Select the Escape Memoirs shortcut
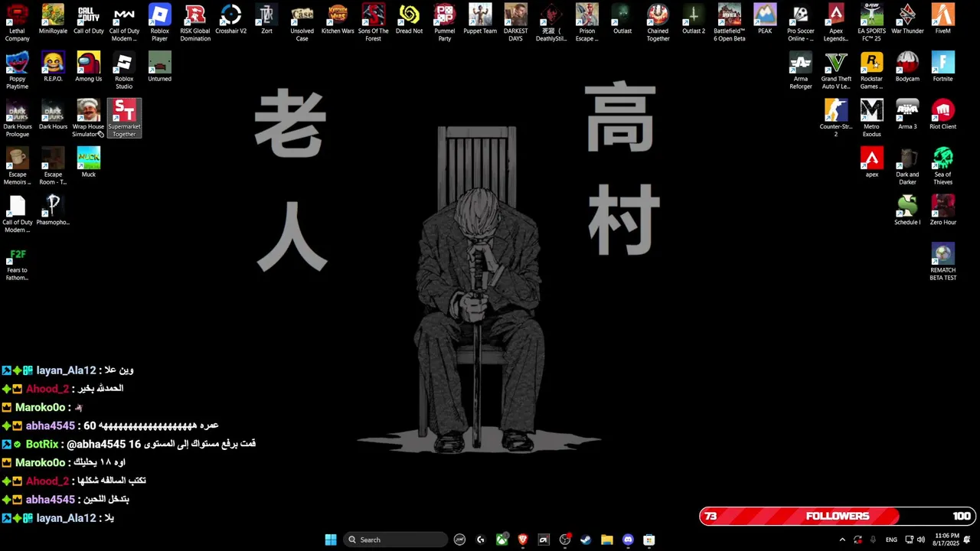 point(17,166)
